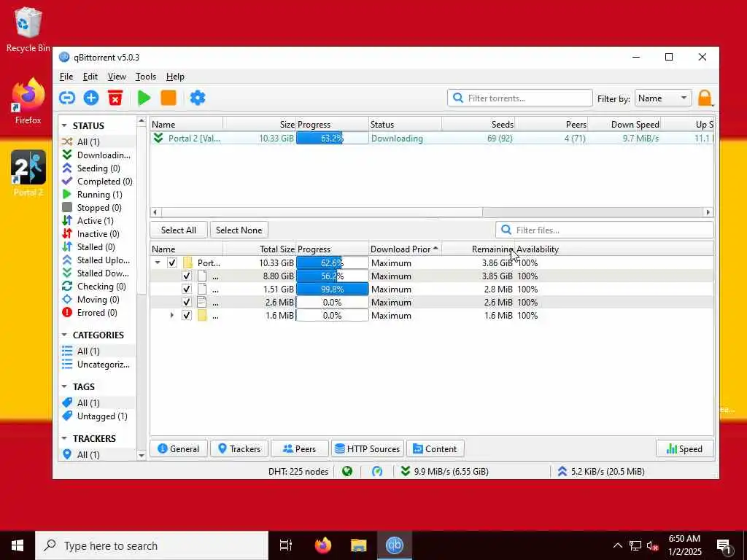
Task: Collapse the TAGS sidebar section
Action: pyautogui.click(x=64, y=386)
